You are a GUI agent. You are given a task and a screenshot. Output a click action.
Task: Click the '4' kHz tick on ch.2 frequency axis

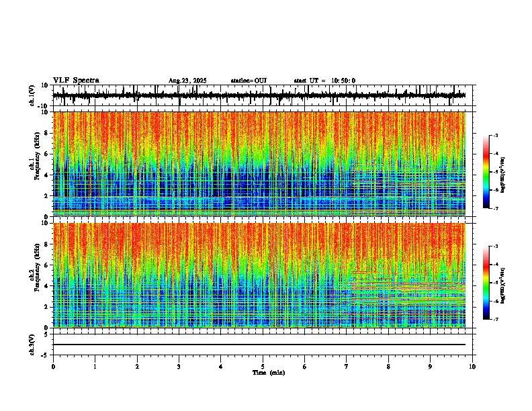[47, 286]
